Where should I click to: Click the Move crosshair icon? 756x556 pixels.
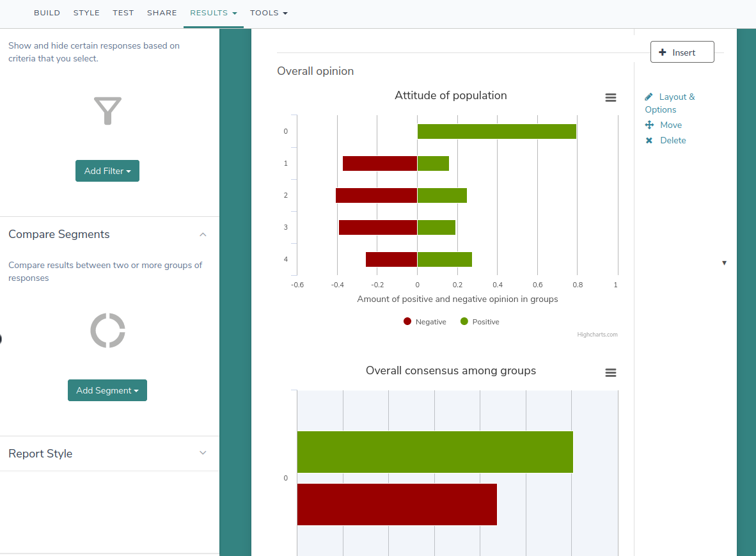[649, 125]
